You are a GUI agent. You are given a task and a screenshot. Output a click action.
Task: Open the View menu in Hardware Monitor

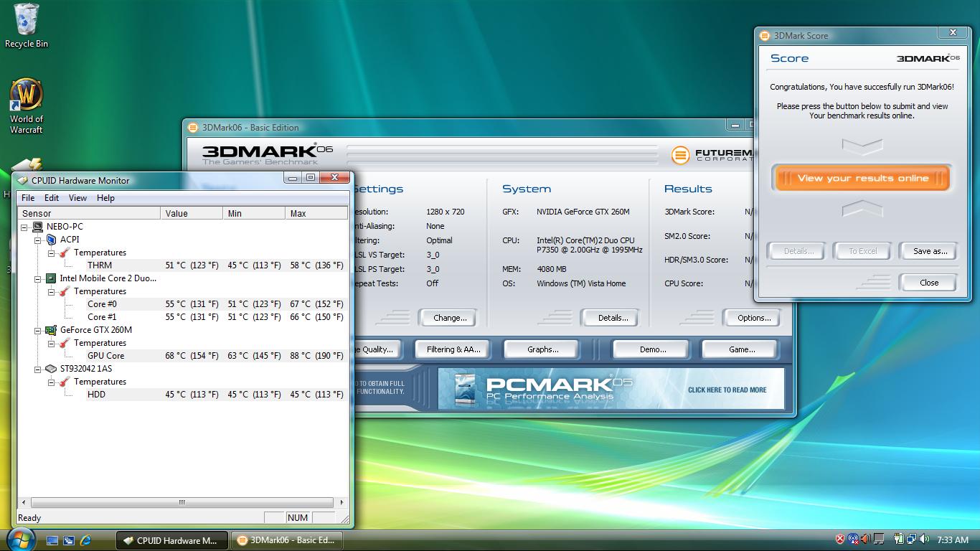tap(77, 198)
